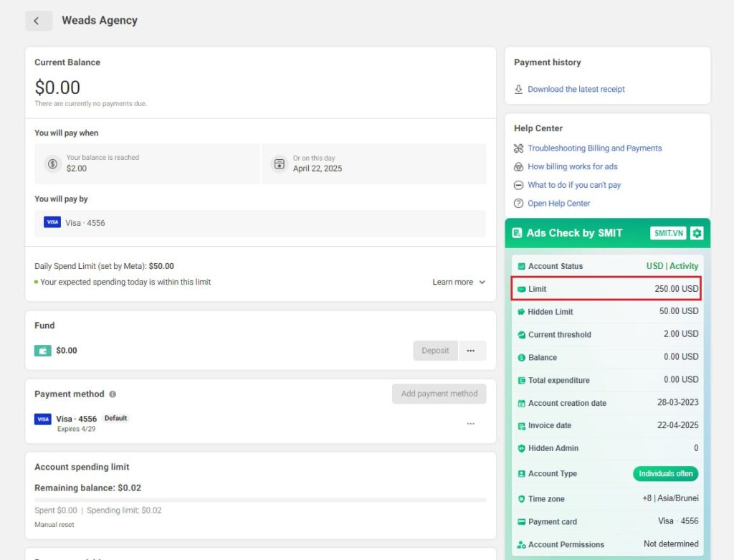Click the $0.00 amount in the Fund section
Image resolution: width=734 pixels, height=560 pixels.
click(x=67, y=351)
